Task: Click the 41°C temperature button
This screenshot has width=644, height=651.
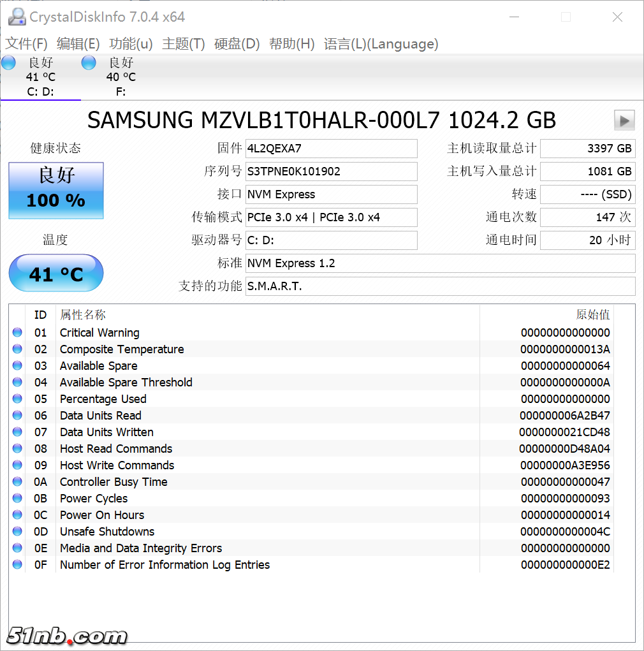Action: pos(55,273)
